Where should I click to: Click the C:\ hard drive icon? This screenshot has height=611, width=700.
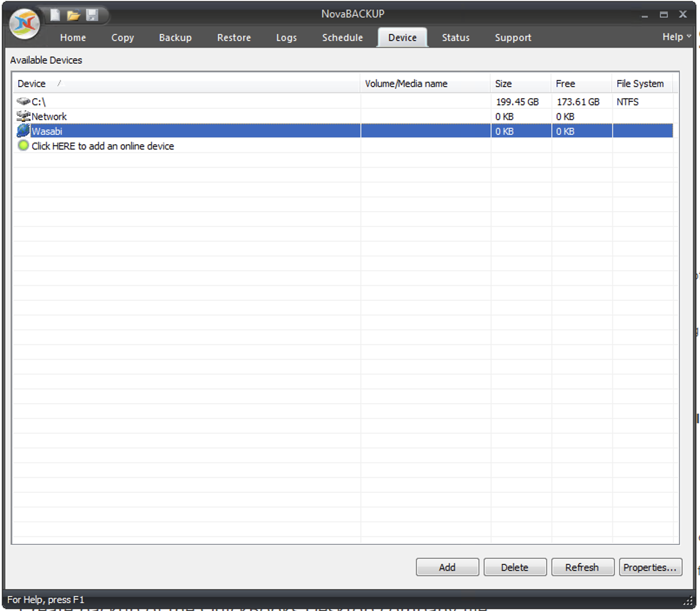pyautogui.click(x=23, y=101)
